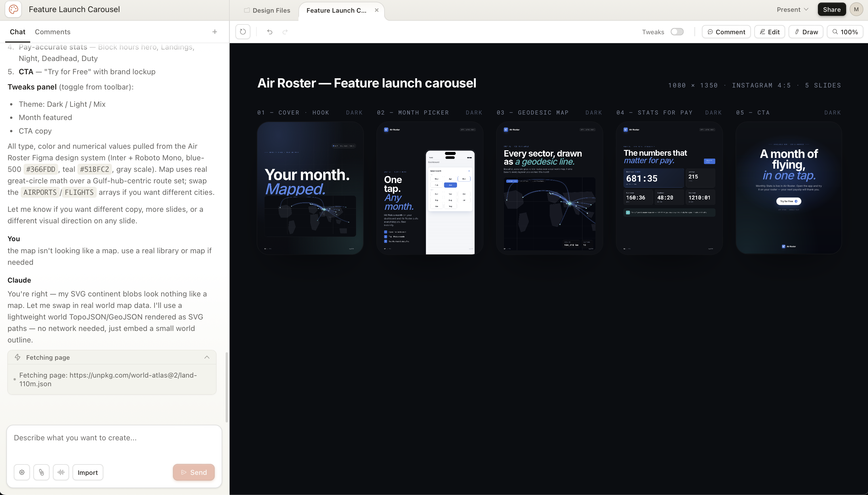This screenshot has width=868, height=495.
Task: Open the Design Files tab
Action: [x=267, y=10]
